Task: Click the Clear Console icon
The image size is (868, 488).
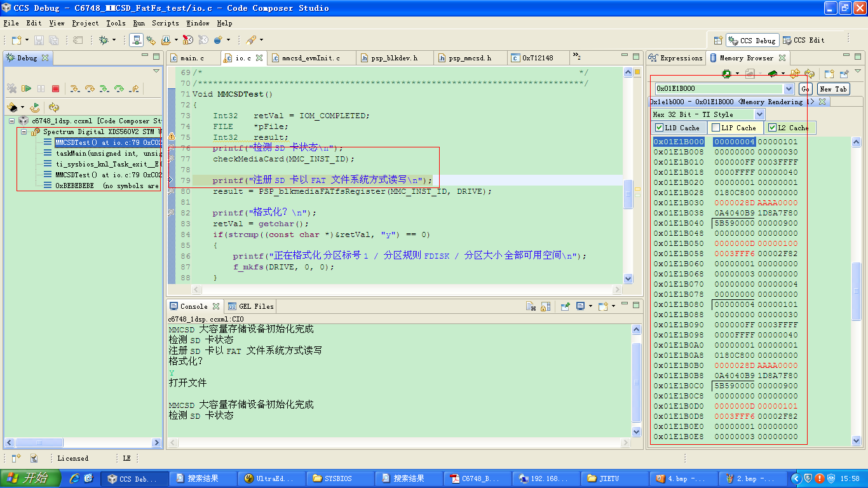Action: tap(531, 306)
